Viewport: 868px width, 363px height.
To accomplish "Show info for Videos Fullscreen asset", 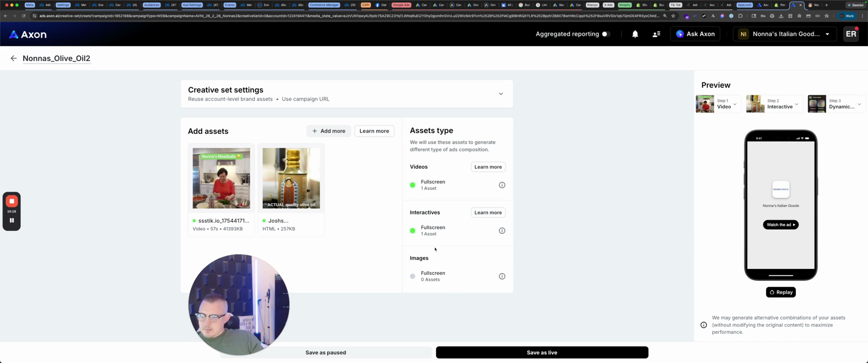I will [502, 185].
